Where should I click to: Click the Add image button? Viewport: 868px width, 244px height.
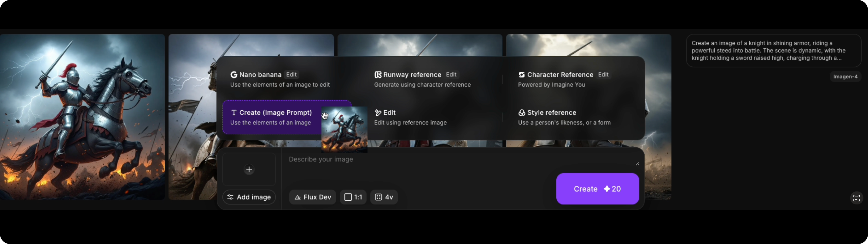[x=249, y=197]
